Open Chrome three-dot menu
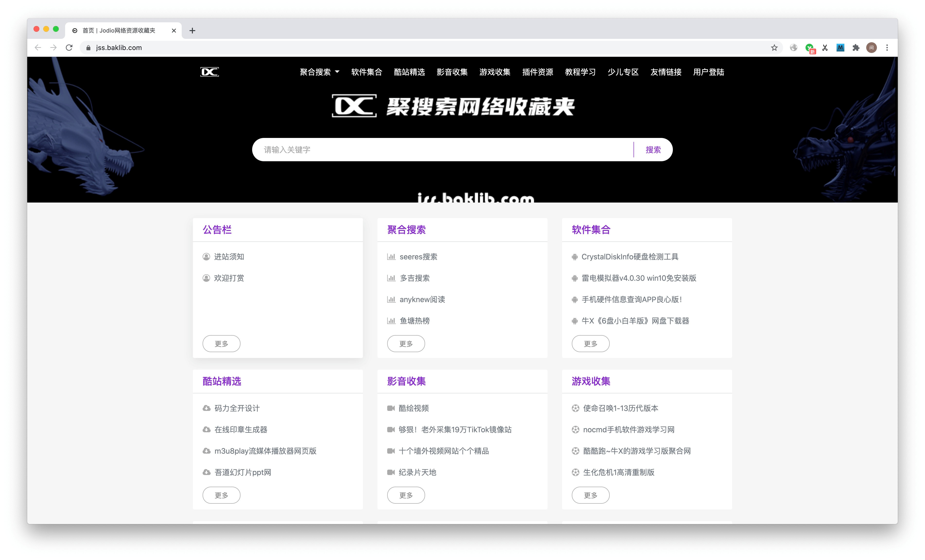925x560 pixels. 887,48
